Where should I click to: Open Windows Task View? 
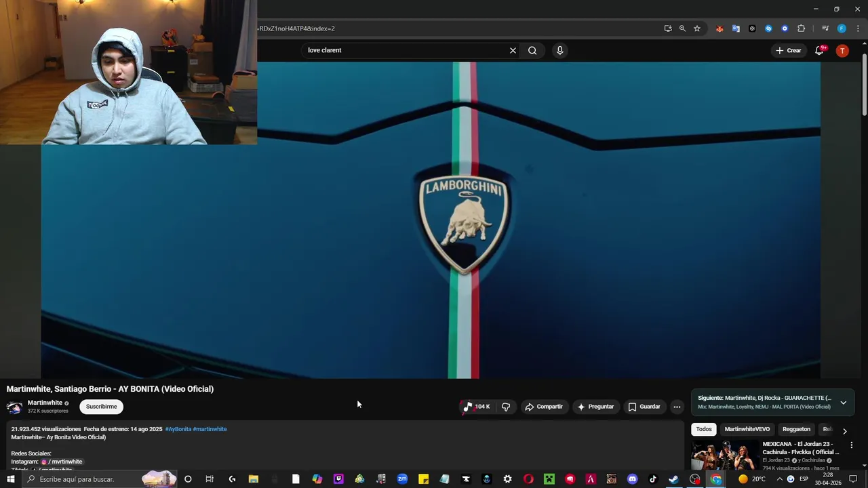click(210, 479)
